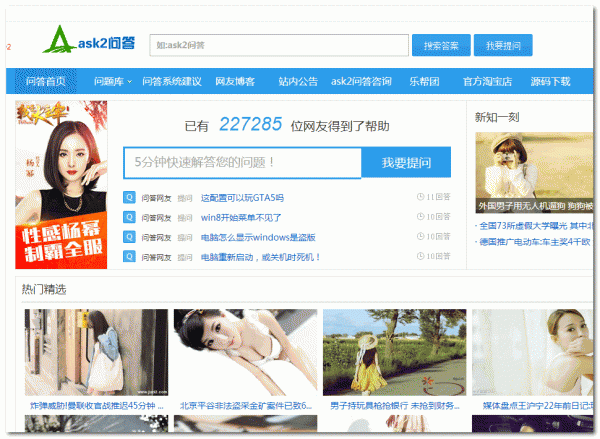The height and width of the screenshot is (439, 600).
Task: Open 网友博客 menu item
Action: point(235,82)
